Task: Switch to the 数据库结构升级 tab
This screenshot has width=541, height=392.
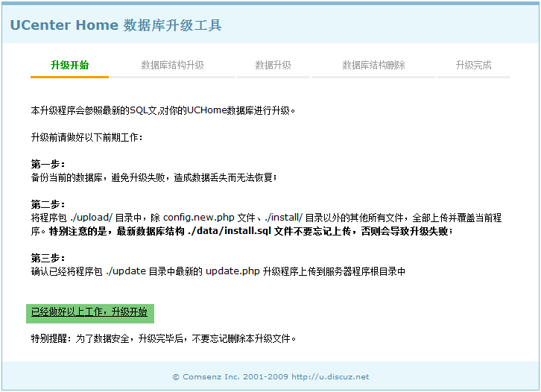Action: point(172,66)
